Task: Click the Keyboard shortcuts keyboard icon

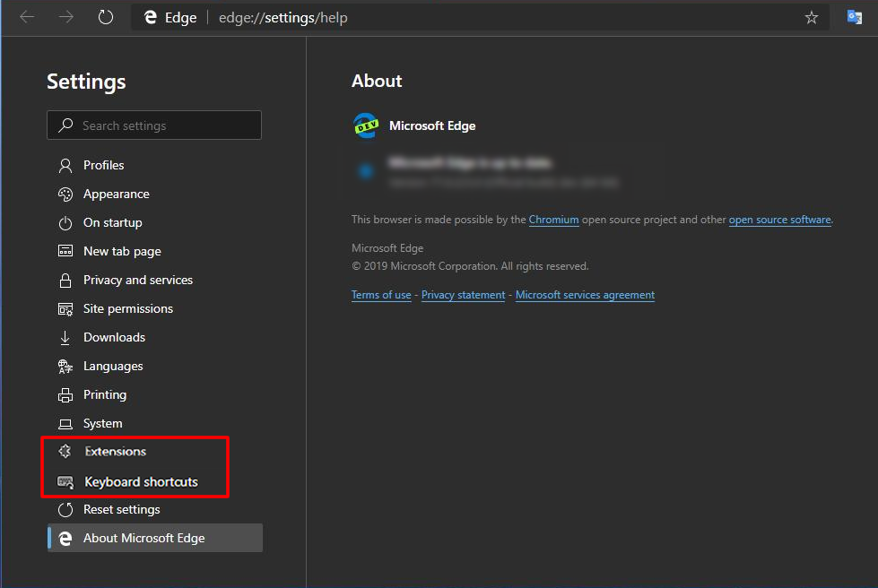Action: tap(65, 481)
